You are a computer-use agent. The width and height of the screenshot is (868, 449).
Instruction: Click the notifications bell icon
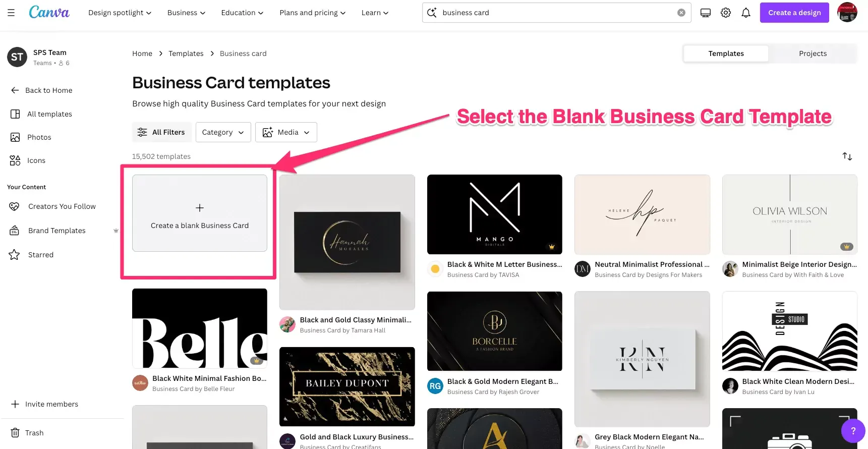[x=746, y=13]
